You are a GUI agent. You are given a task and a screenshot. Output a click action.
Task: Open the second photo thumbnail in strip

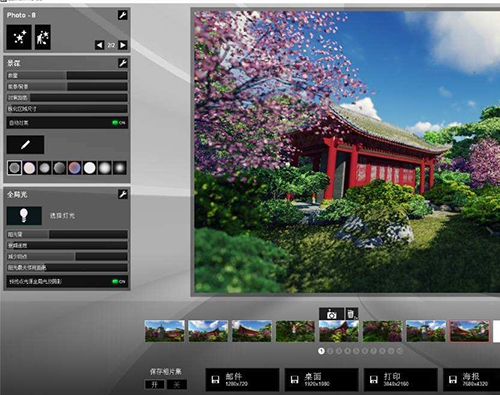coord(208,331)
